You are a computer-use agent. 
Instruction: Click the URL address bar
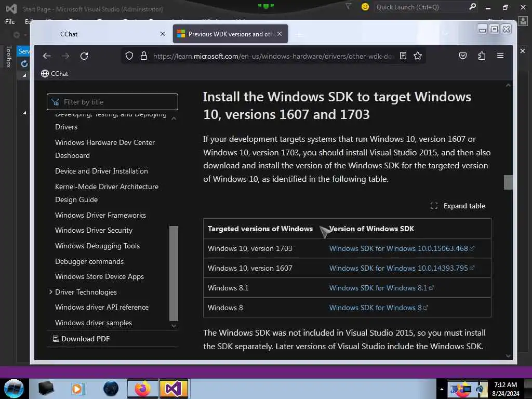273,56
